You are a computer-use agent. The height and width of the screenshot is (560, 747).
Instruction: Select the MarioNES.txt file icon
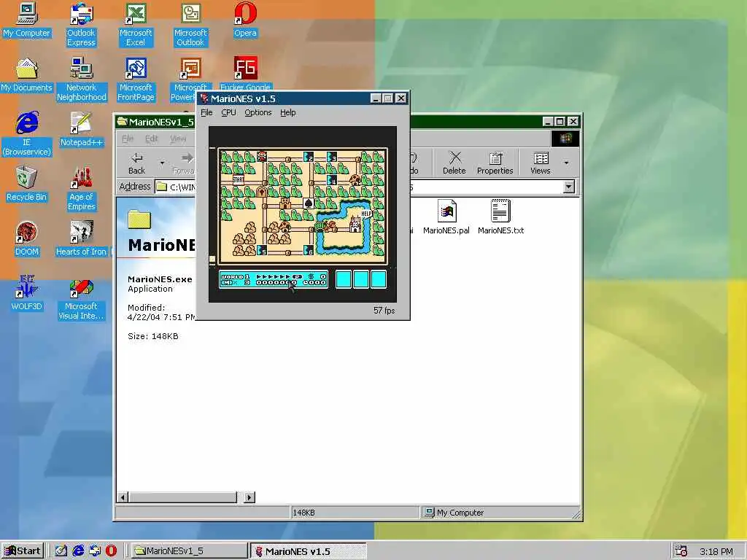click(500, 217)
